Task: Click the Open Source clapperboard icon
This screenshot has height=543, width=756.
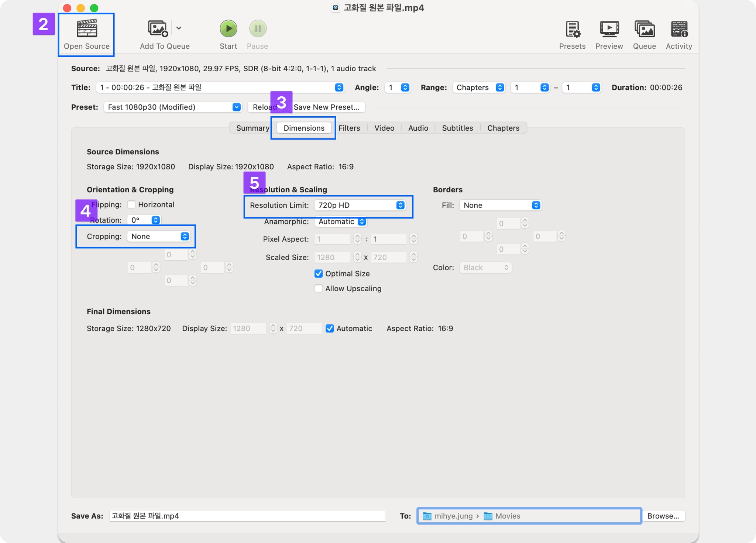Action: click(87, 28)
